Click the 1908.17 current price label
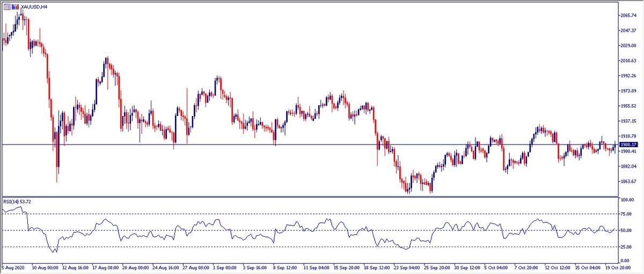This screenshot has width=644, height=274. coord(628,145)
